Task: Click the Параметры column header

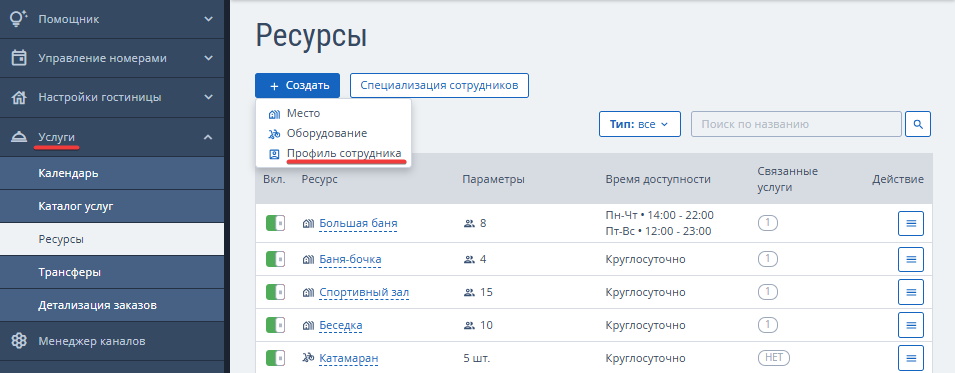Action: pyautogui.click(x=493, y=179)
